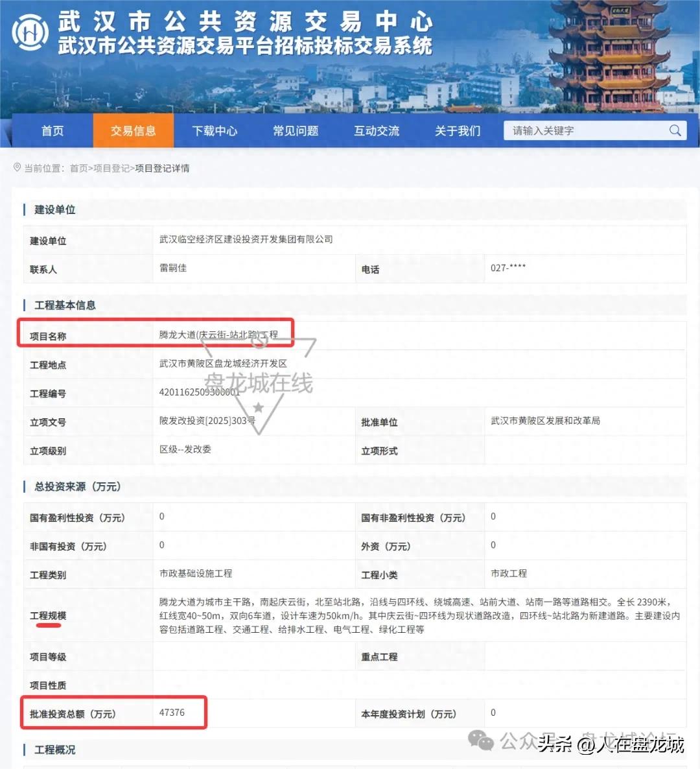Click the 外资(万元) label

tap(385, 547)
